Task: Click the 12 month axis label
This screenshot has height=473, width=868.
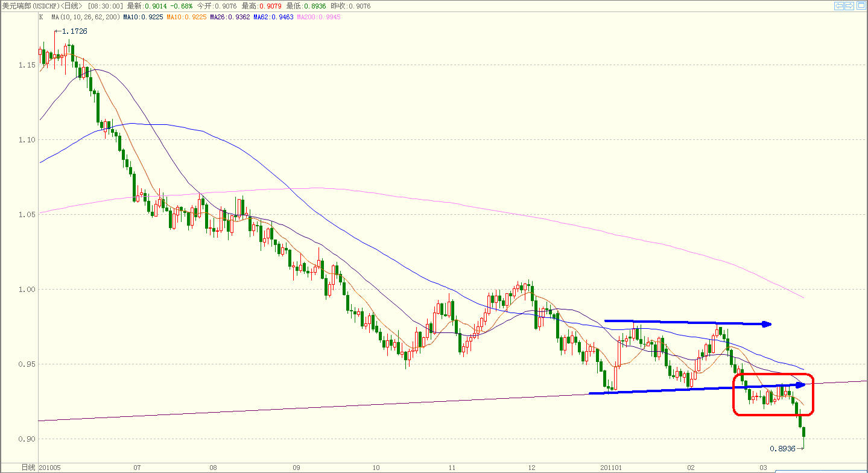Action: (532, 468)
